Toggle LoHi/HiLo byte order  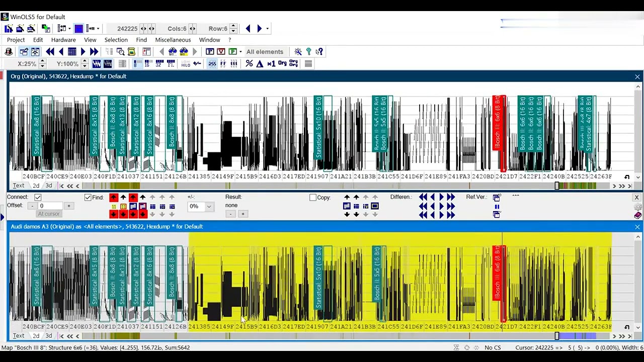tap(186, 64)
